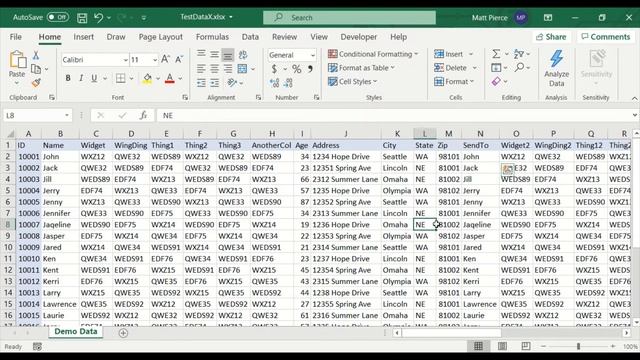
Task: Click Delete cells button
Action: pos(450,68)
